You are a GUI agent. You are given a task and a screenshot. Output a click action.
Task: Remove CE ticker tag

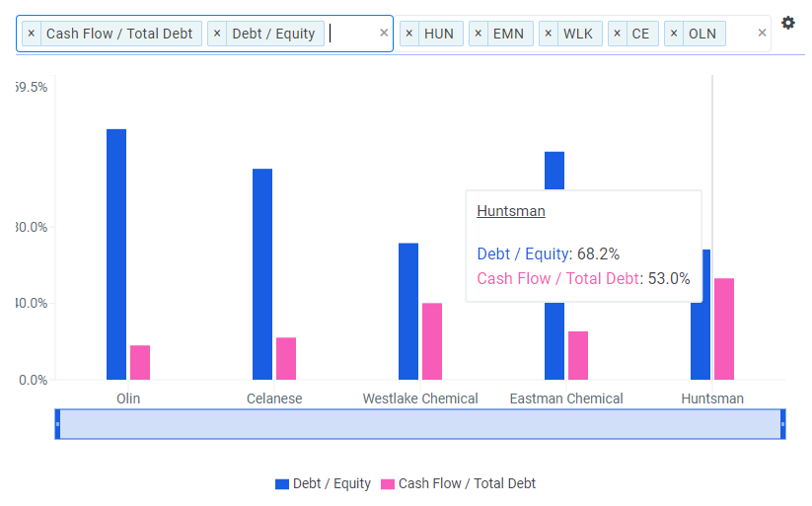(618, 34)
